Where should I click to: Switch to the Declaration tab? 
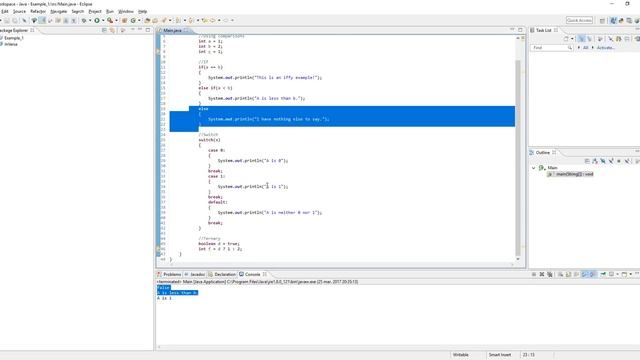click(x=222, y=274)
